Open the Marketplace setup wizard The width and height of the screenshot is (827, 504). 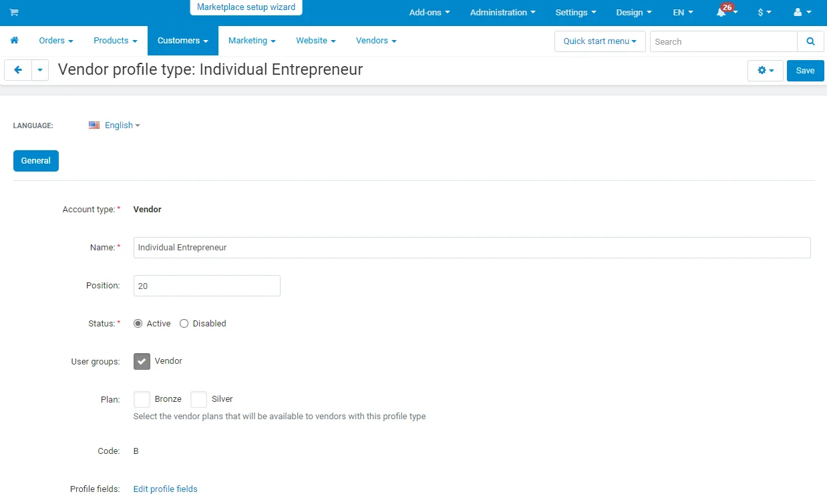point(246,7)
